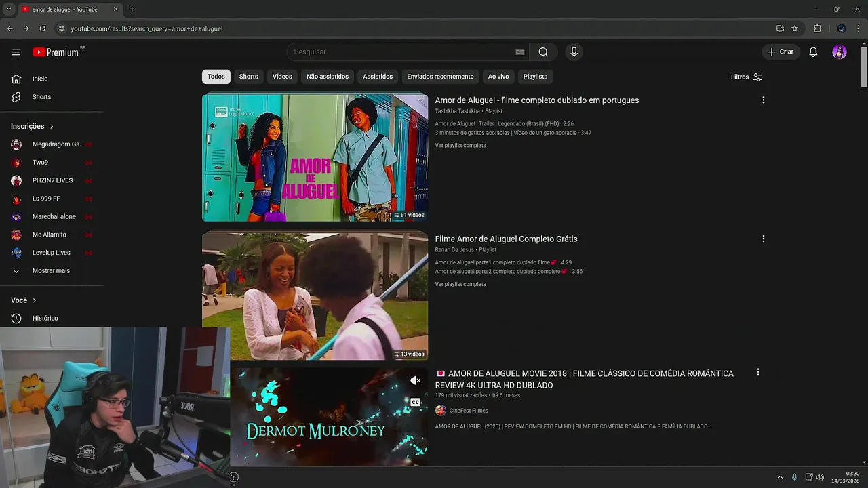The height and width of the screenshot is (488, 868).
Task: Click the Chrome address bar URL
Action: [146, 28]
